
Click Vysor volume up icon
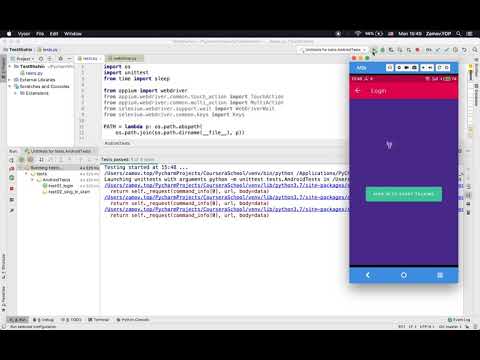[x=431, y=68]
